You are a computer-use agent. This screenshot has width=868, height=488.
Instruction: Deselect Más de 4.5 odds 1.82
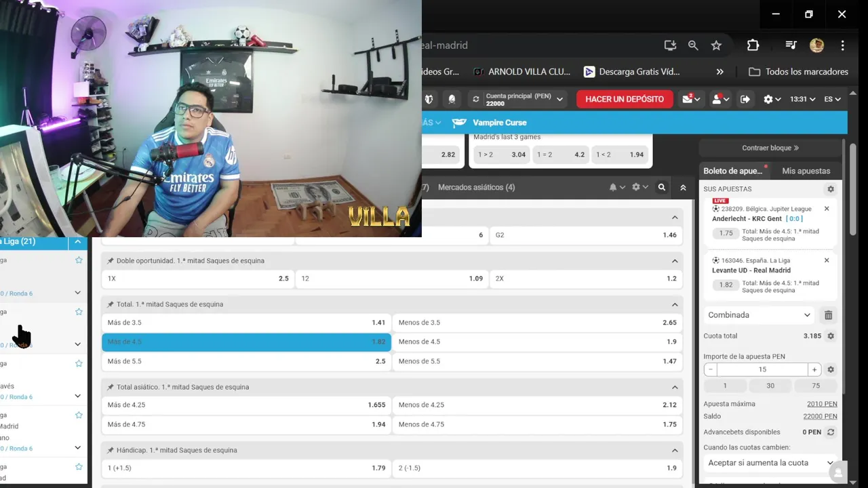[246, 342]
